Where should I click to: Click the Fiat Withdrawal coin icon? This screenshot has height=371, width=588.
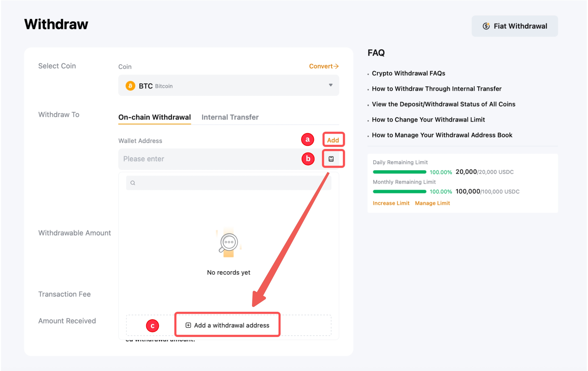(x=486, y=26)
